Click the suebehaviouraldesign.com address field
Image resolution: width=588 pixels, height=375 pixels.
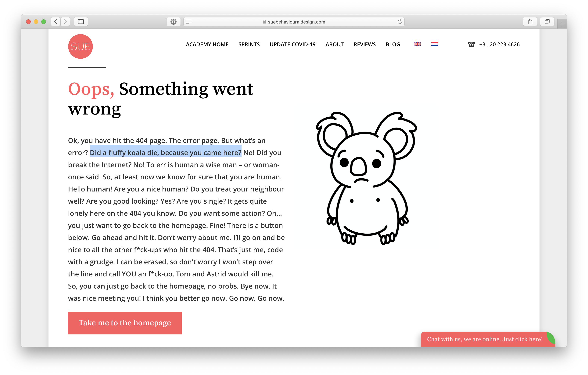[296, 22]
